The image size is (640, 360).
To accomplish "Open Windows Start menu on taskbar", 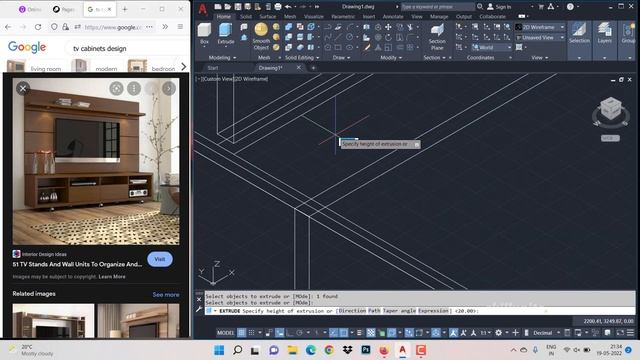I will [x=219, y=350].
